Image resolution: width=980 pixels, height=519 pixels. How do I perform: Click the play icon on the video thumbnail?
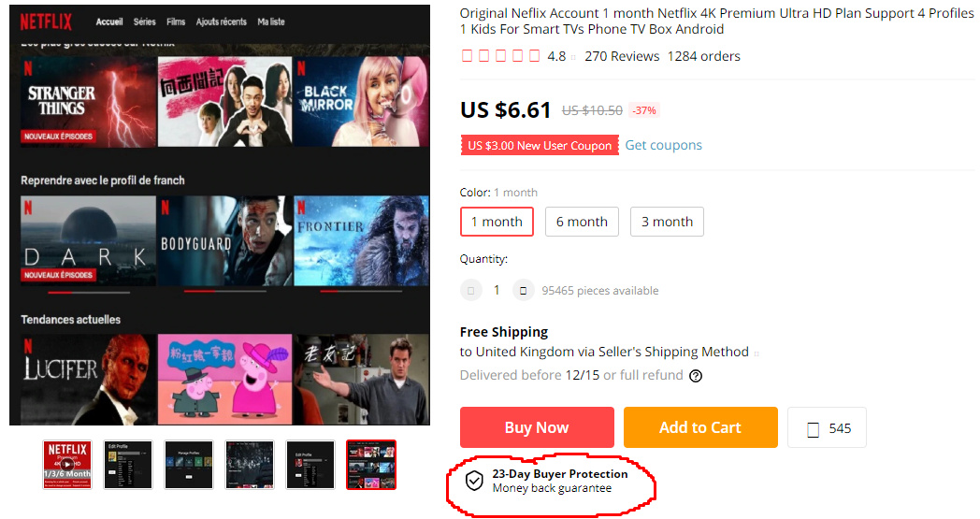(67, 465)
